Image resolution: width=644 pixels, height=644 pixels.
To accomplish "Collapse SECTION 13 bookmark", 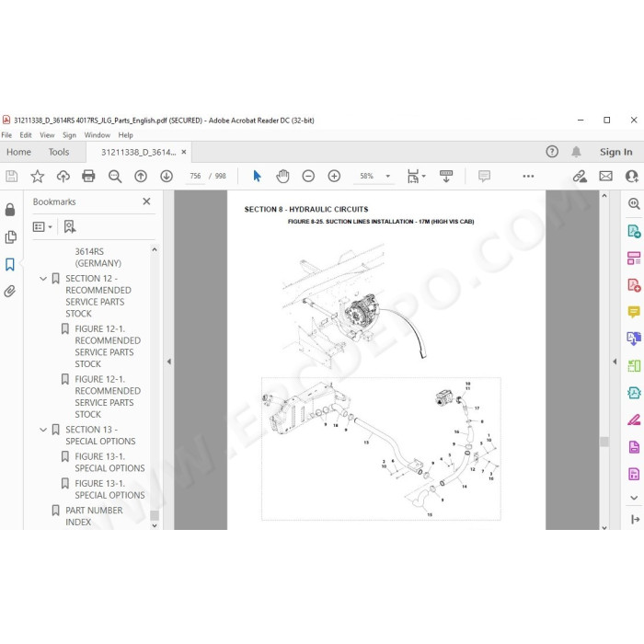I will (43, 430).
